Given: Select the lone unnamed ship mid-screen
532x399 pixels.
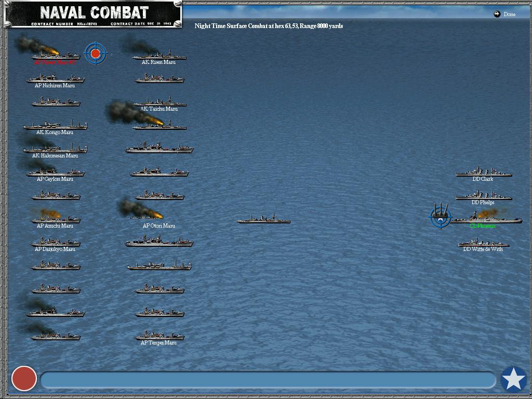Looking at the screenshot, I should pyautogui.click(x=263, y=220).
